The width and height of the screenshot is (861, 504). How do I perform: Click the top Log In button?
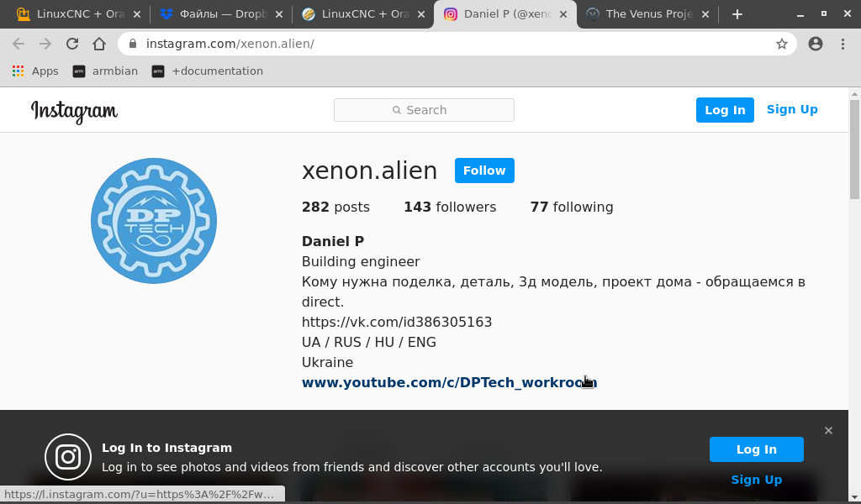725,110
